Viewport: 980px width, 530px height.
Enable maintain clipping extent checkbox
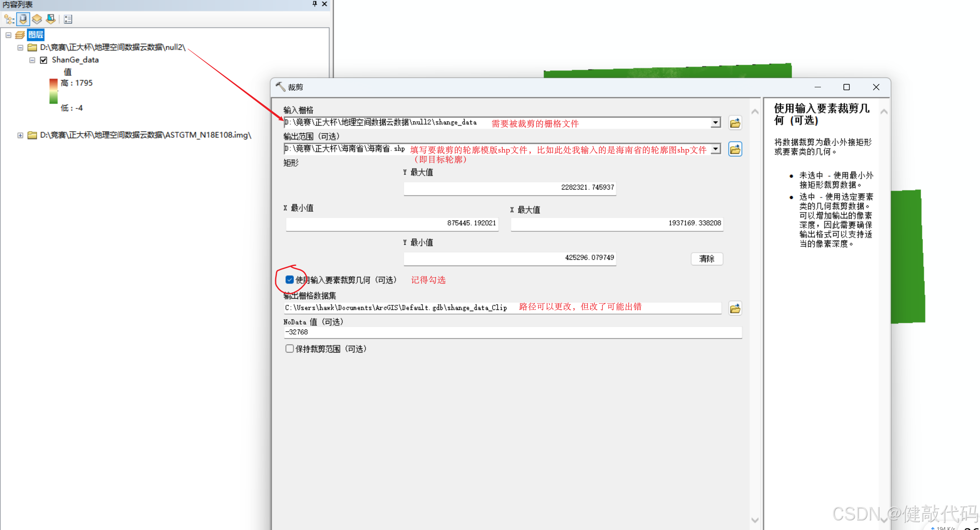289,349
